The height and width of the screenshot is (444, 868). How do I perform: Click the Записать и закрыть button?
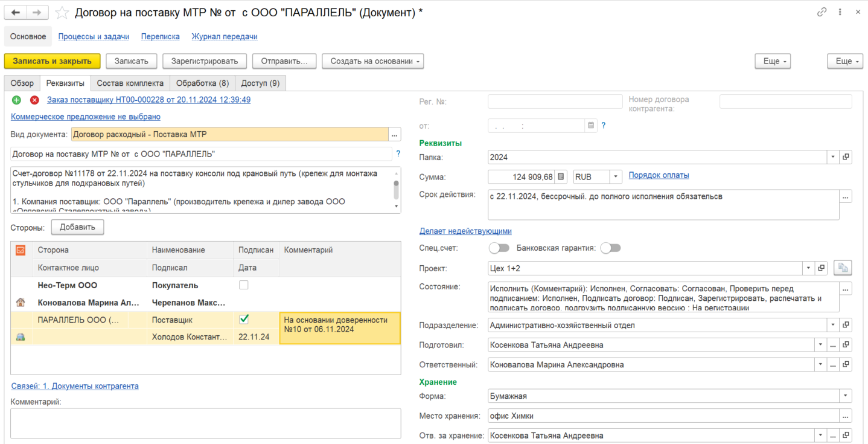[53, 61]
